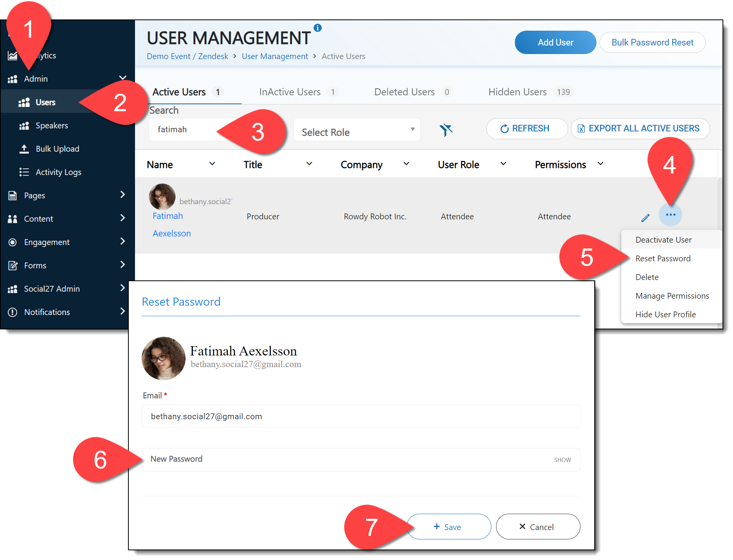The height and width of the screenshot is (560, 733).
Task: Open the Notifications sidebar item
Action: point(47,312)
